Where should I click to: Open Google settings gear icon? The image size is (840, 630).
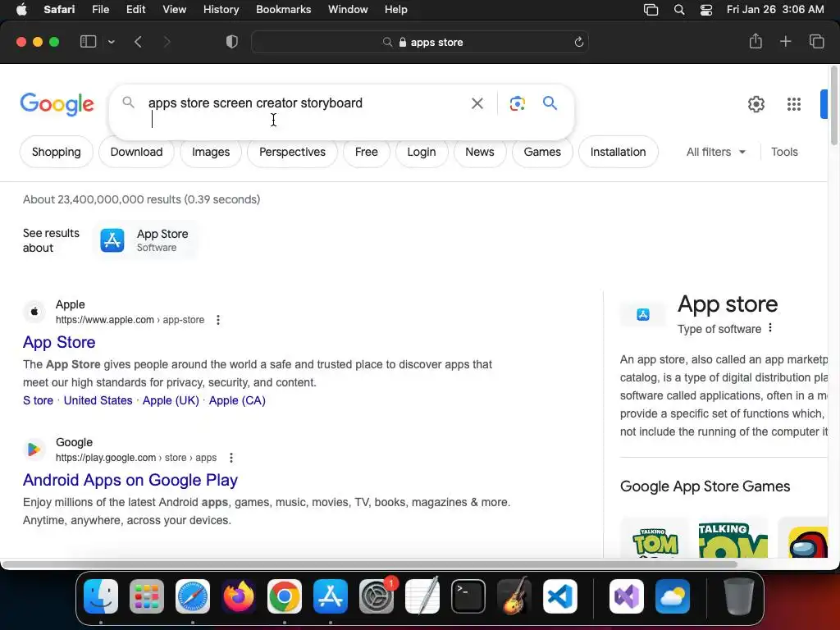(756, 104)
